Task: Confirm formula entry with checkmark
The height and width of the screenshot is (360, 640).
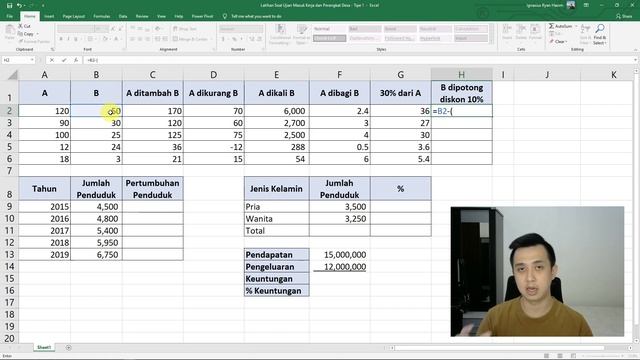Action: click(x=64, y=60)
